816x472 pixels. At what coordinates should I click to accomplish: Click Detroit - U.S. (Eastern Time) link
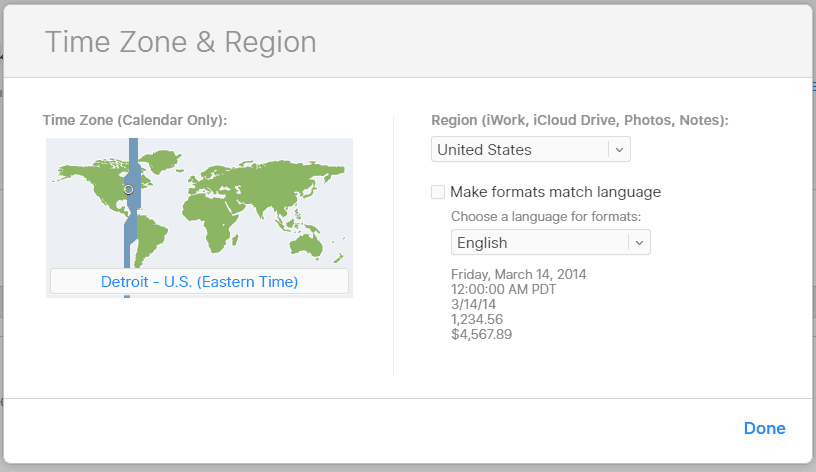point(199,282)
